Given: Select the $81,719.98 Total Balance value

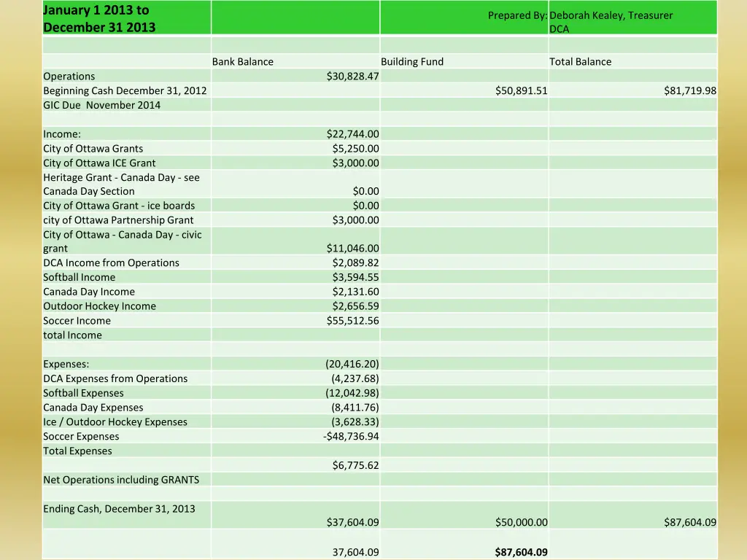Looking at the screenshot, I should pos(690,90).
